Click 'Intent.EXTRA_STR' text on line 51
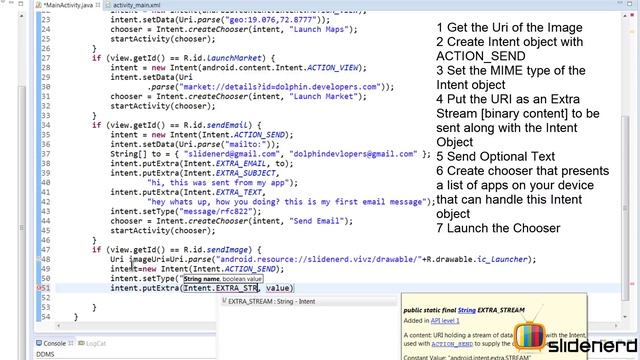 221,288
